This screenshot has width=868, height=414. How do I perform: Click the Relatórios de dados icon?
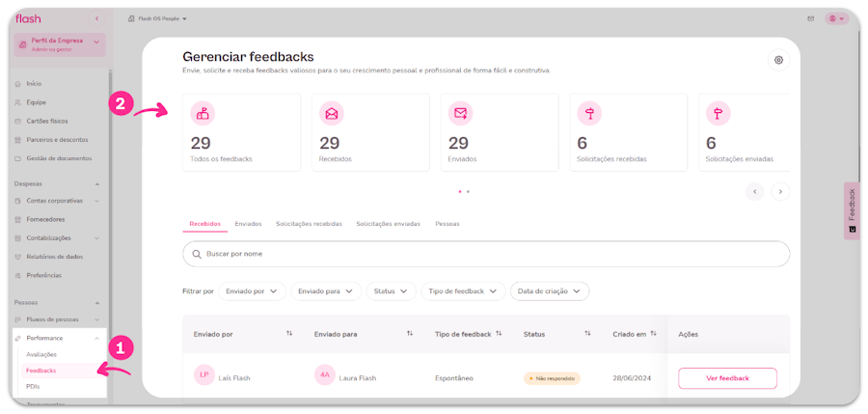tap(17, 256)
